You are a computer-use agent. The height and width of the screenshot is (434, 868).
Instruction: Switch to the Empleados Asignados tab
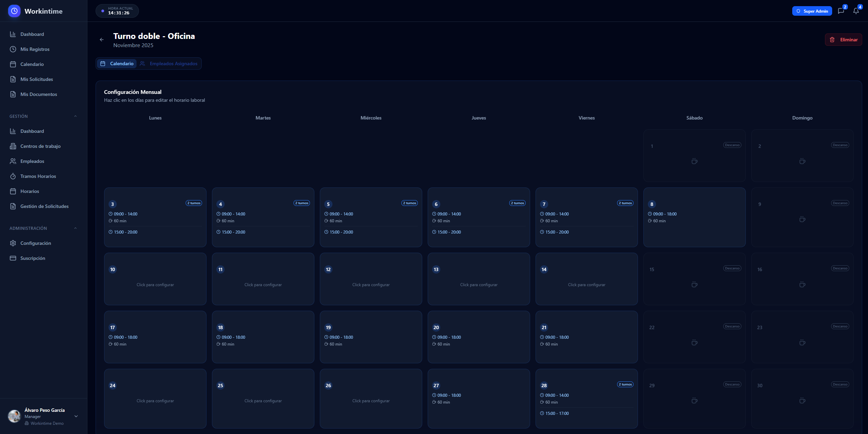coord(169,64)
